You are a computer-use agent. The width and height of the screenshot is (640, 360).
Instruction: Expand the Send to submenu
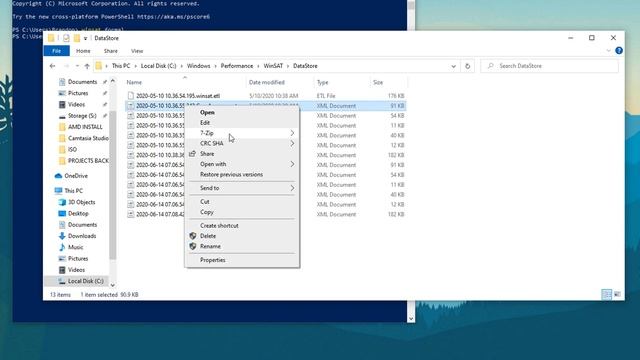pyautogui.click(x=242, y=188)
